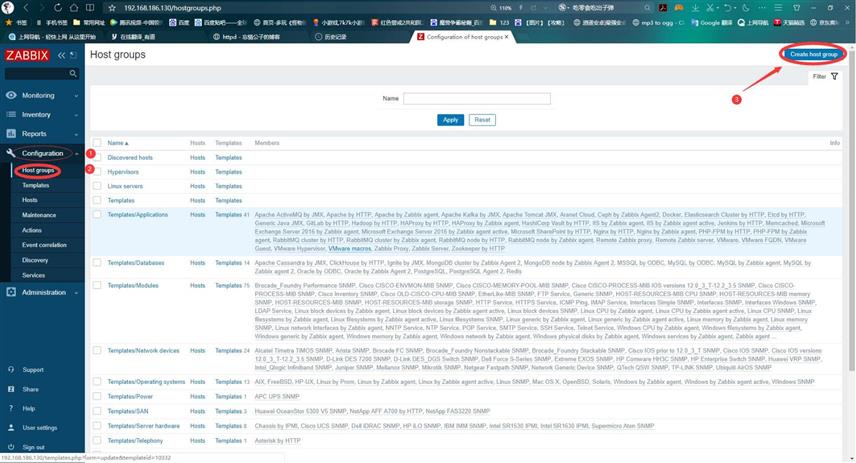Screen dimensions: 856x463
Task: Click the Reset filter button
Action: [x=482, y=120]
